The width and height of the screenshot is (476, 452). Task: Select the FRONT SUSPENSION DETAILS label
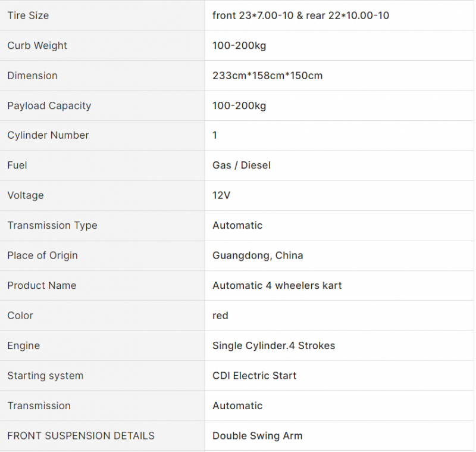coord(81,436)
